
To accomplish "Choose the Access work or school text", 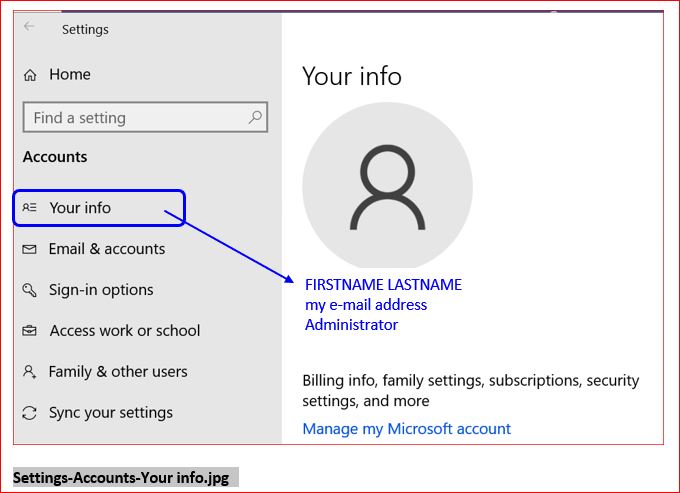I will [x=125, y=331].
